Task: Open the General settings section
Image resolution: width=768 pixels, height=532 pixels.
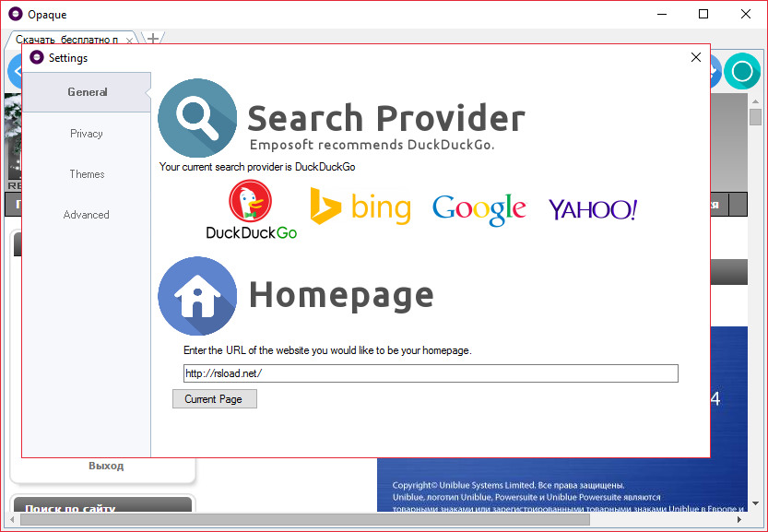Action: pyautogui.click(x=87, y=92)
